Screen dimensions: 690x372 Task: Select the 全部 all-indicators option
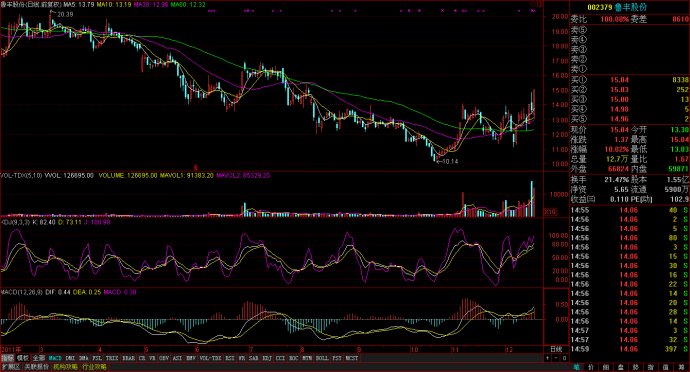click(x=39, y=358)
